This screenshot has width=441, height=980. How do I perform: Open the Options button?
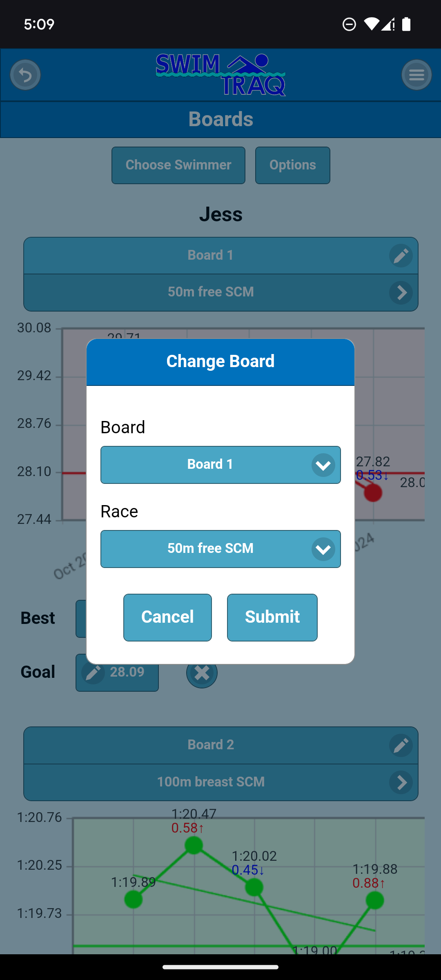(292, 165)
